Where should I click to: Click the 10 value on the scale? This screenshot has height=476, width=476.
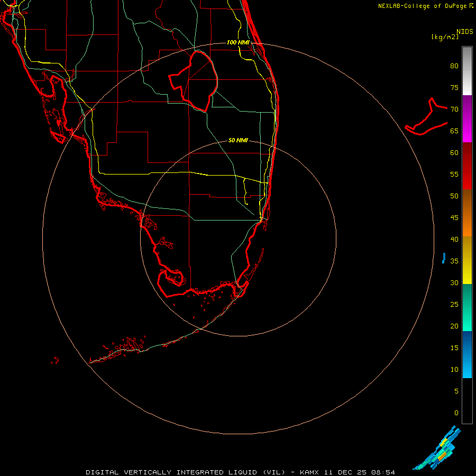454,370
